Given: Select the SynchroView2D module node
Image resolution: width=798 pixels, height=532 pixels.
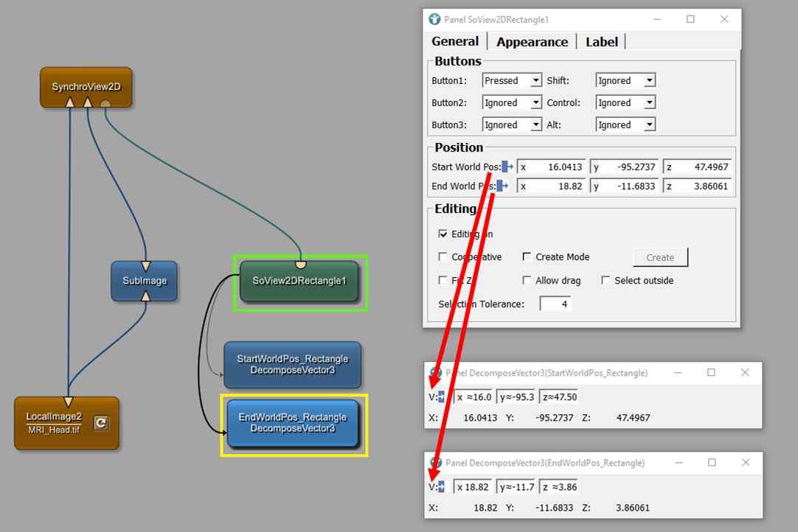Looking at the screenshot, I should tap(86, 87).
